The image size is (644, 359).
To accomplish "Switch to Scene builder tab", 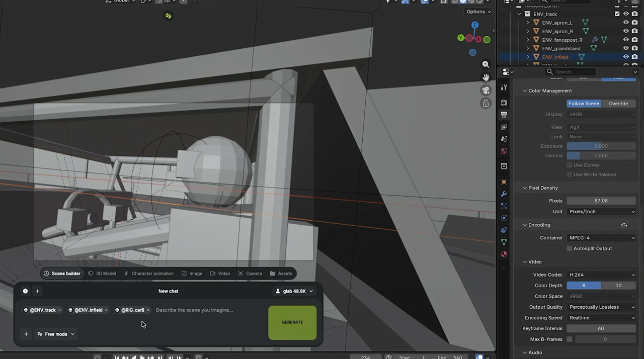I will [x=62, y=274].
